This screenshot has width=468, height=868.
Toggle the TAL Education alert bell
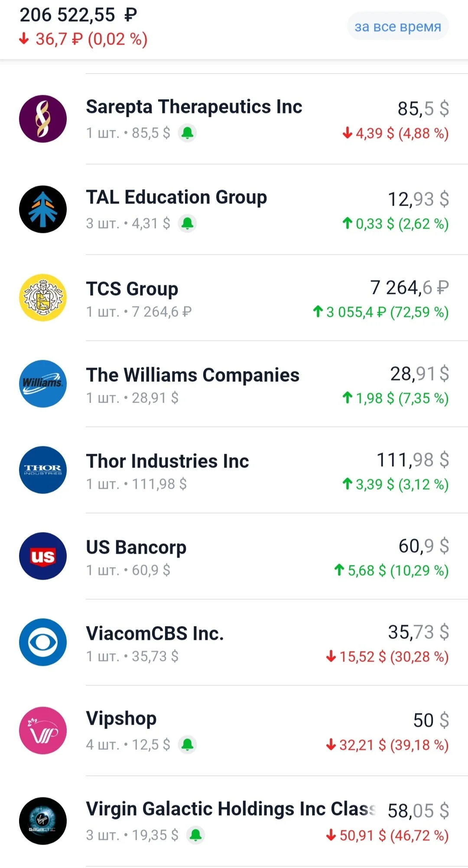188,223
